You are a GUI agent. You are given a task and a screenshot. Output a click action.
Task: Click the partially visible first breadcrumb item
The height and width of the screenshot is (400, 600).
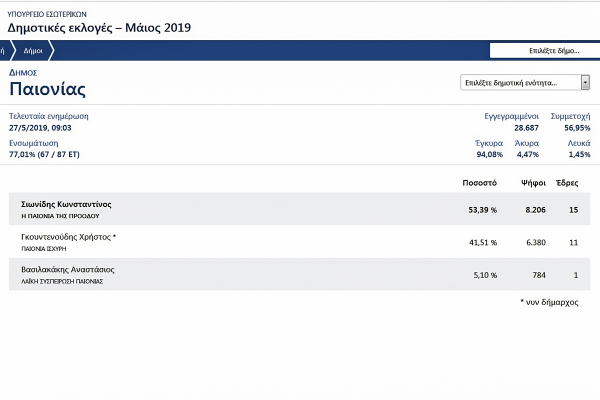click(5, 50)
